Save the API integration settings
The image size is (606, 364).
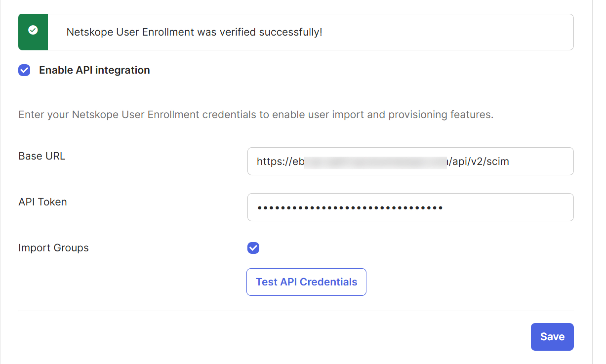[x=552, y=337]
